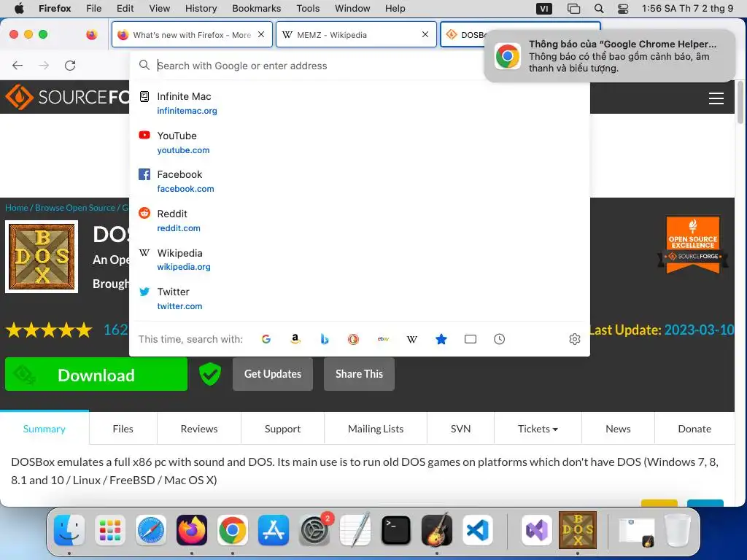Open the Donate tab

click(x=694, y=429)
